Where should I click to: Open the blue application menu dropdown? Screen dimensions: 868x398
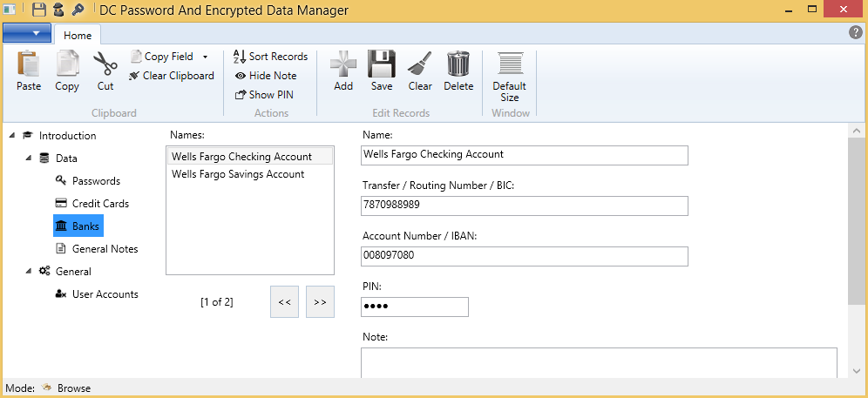pyautogui.click(x=27, y=33)
